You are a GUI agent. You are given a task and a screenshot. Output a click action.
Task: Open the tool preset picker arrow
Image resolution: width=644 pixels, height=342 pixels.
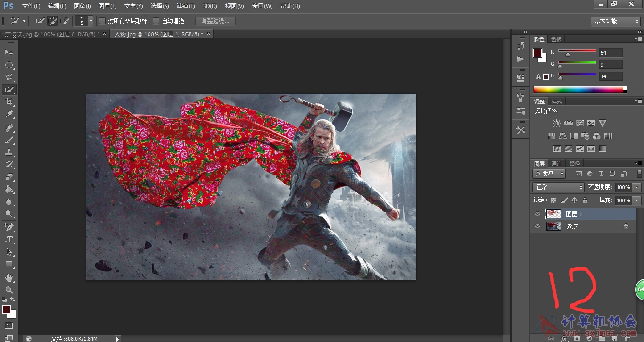[x=24, y=21]
